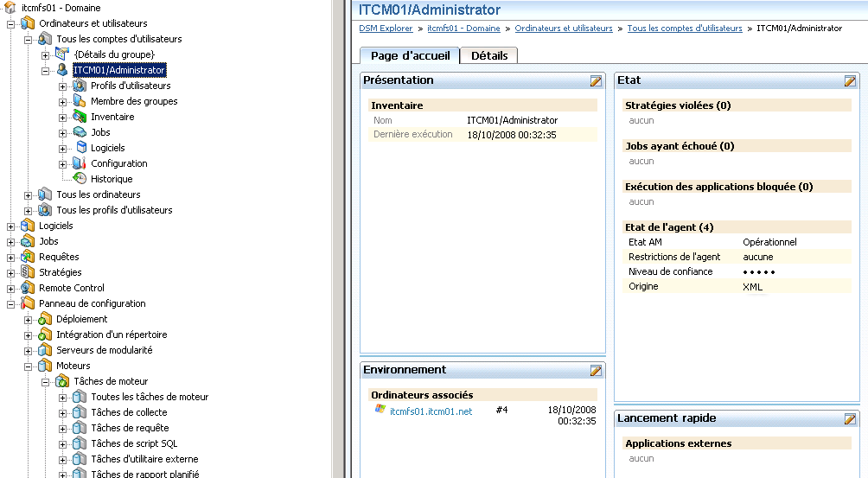
Task: Click the Profils d'utilisateurs icon
Action: [x=80, y=86]
